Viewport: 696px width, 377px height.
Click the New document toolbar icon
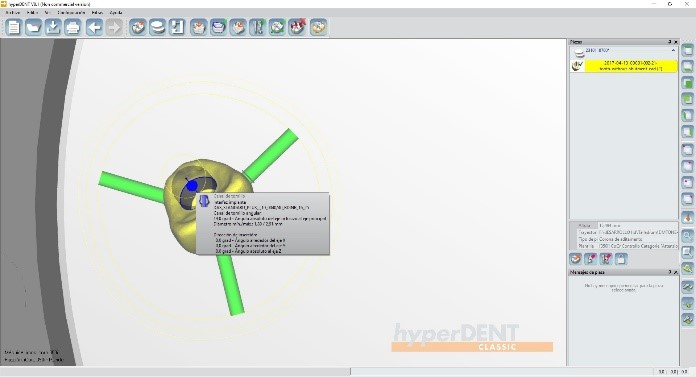pos(14,28)
